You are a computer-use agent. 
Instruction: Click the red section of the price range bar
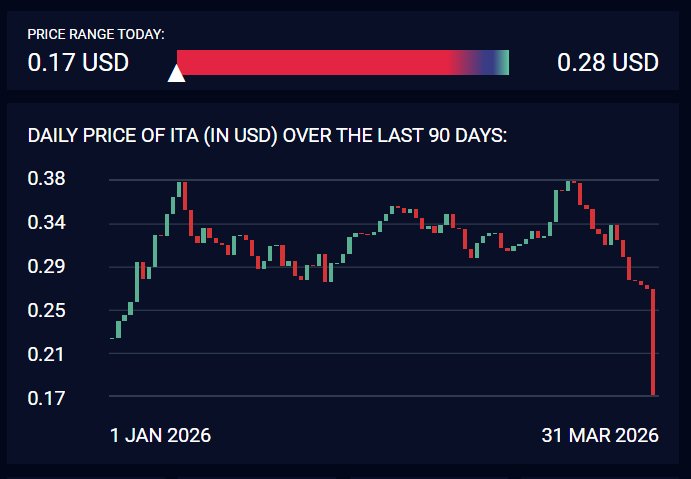click(310, 62)
